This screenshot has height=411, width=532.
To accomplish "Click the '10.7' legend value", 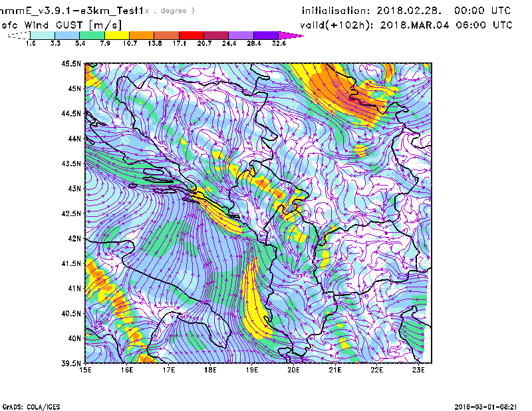I will point(130,43).
